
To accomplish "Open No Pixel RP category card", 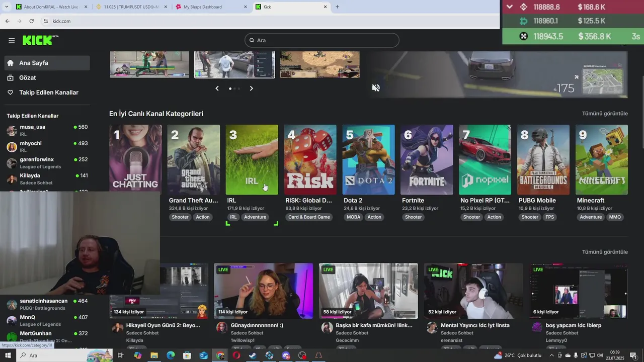I will pos(485,159).
